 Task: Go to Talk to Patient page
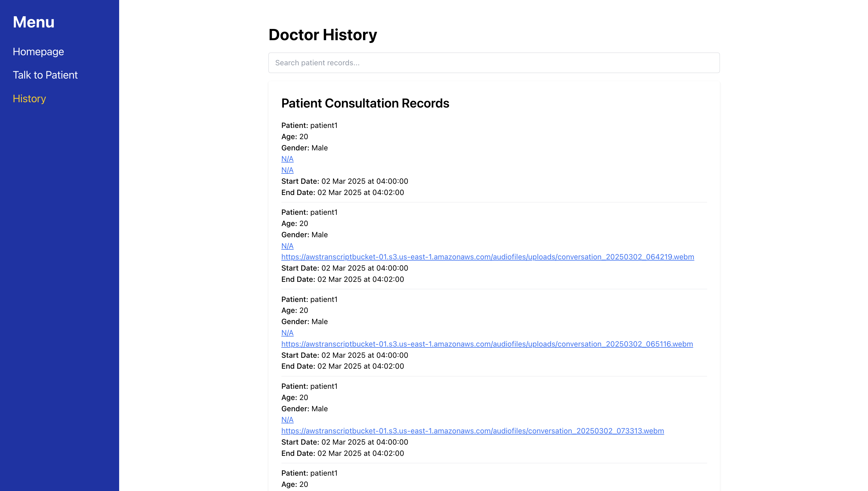pos(45,75)
